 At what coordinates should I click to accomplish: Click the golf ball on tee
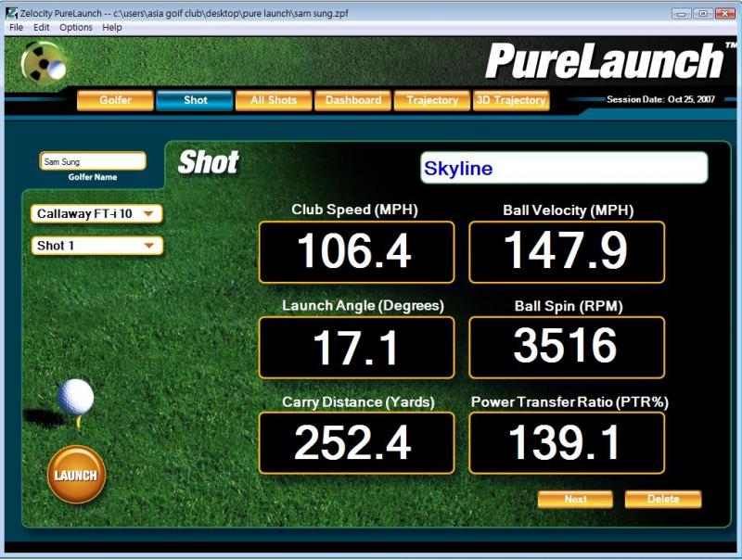click(75, 397)
